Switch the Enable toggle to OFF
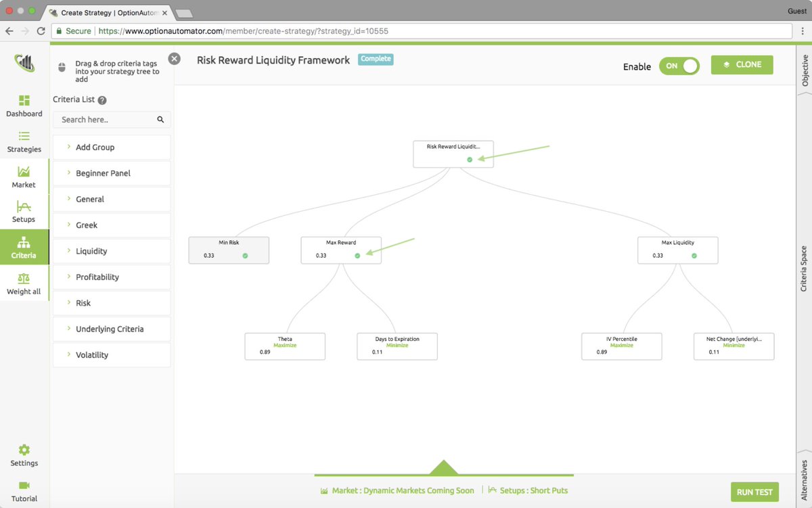Image resolution: width=812 pixels, height=508 pixels. pyautogui.click(x=679, y=66)
